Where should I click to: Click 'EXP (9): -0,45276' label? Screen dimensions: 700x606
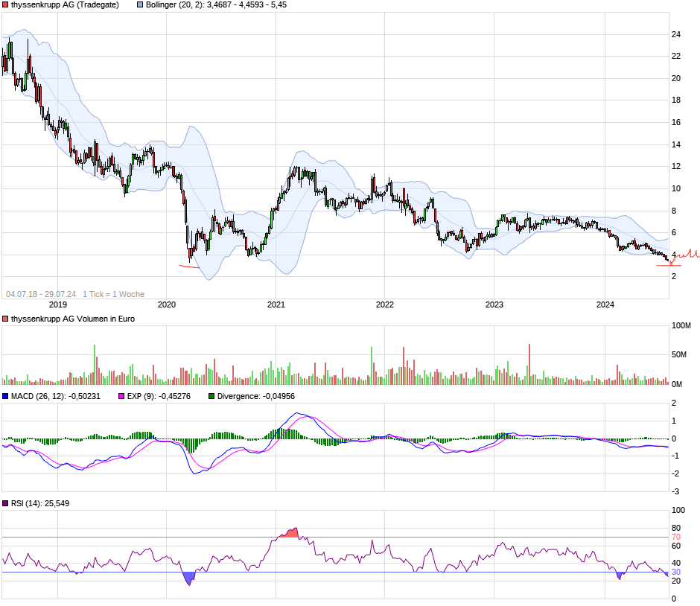pos(159,396)
